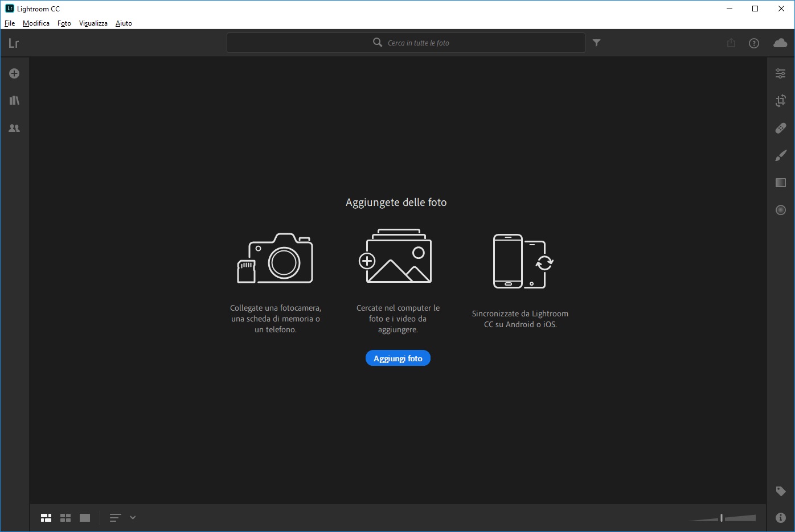This screenshot has height=532, width=795.
Task: Select the Healing Brush tool
Action: click(x=780, y=128)
